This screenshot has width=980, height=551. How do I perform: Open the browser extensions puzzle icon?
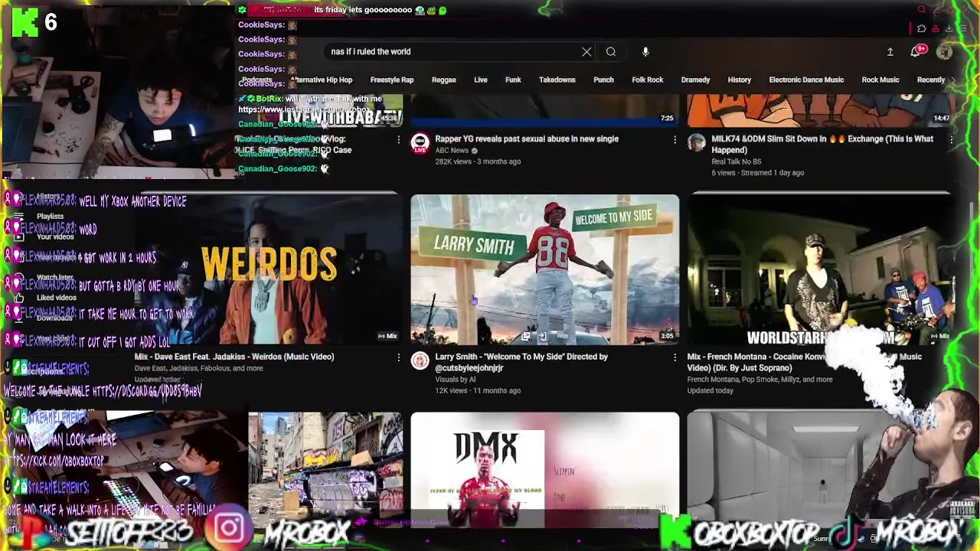click(922, 29)
